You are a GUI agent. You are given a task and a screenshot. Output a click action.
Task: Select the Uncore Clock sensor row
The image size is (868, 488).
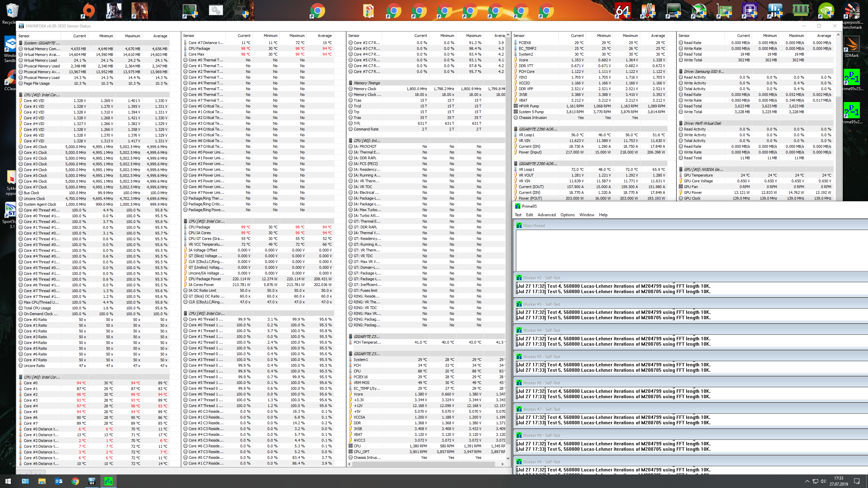coord(94,199)
